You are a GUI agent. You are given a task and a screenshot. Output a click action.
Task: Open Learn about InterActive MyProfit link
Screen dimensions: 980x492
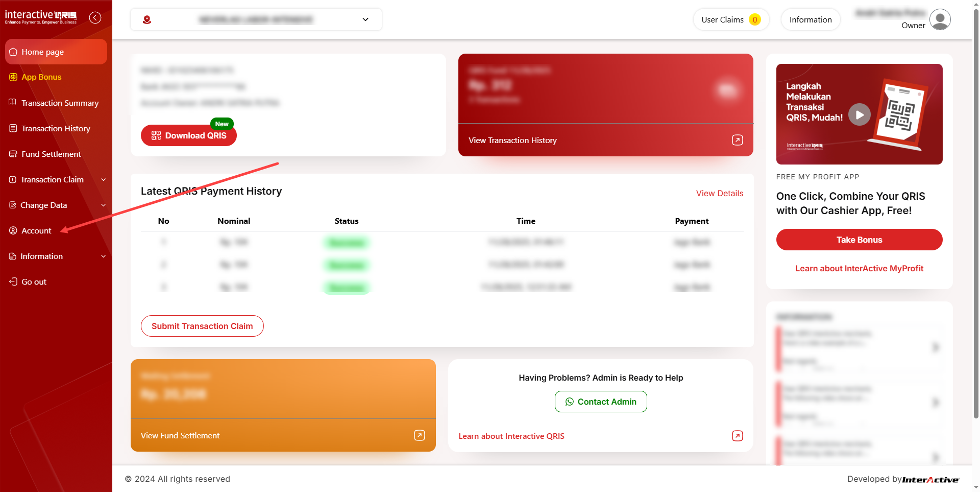point(860,268)
